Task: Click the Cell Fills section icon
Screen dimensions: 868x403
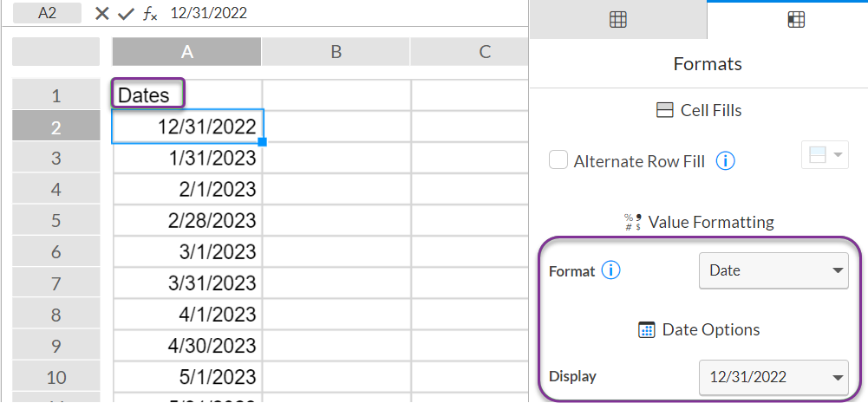Action: pyautogui.click(x=663, y=110)
